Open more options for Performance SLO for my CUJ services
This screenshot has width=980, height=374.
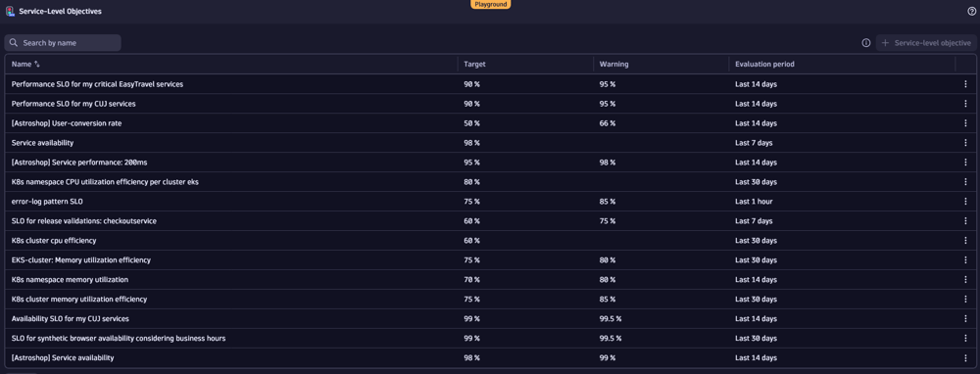click(965, 104)
